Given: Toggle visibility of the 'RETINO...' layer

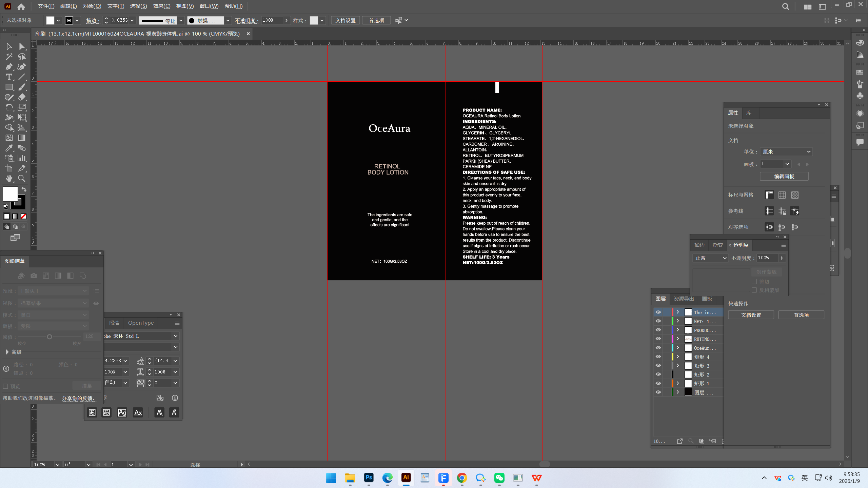Looking at the screenshot, I should click(658, 339).
